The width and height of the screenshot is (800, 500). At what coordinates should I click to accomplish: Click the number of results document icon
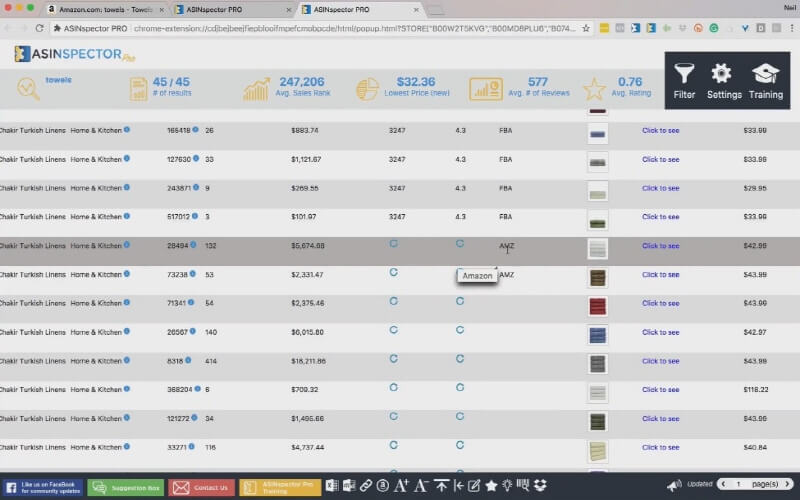pyautogui.click(x=138, y=89)
